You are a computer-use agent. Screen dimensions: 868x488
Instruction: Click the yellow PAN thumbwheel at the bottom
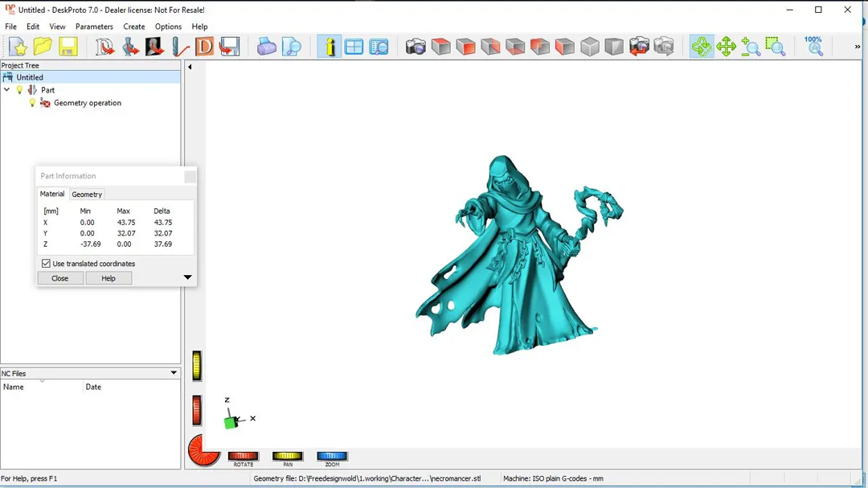click(x=287, y=456)
